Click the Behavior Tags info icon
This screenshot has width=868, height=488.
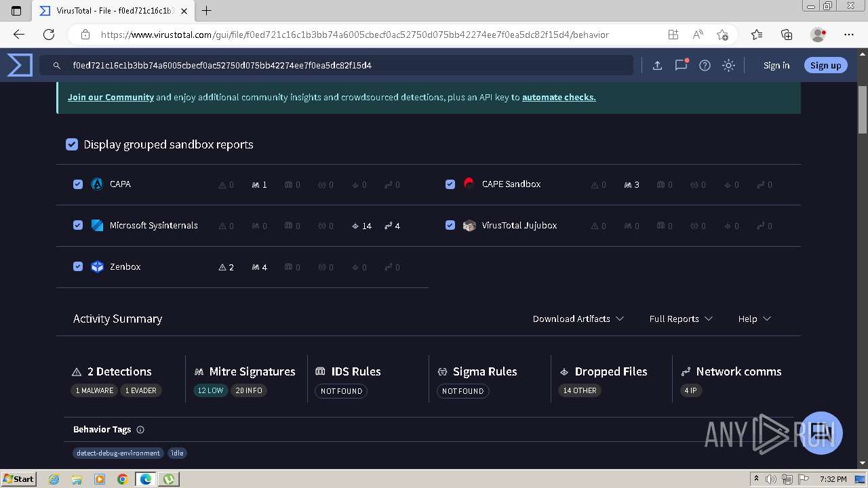140,430
